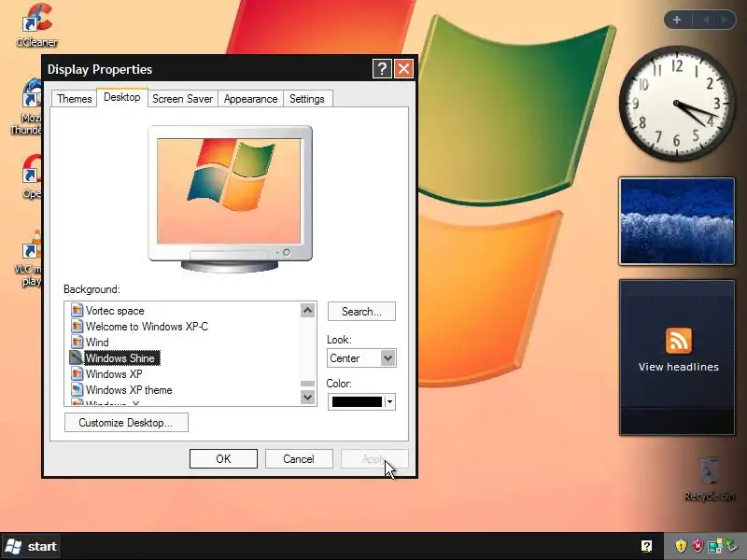
Task: Open the VLC media player shortcut
Action: 30,259
